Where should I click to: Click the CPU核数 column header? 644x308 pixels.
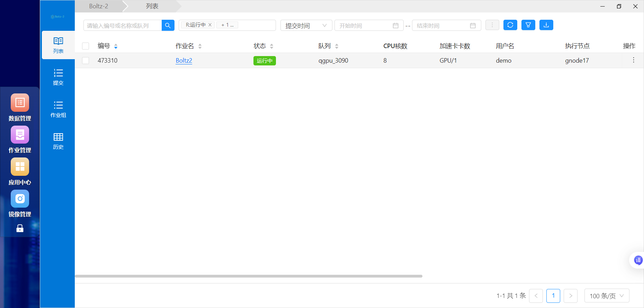395,46
